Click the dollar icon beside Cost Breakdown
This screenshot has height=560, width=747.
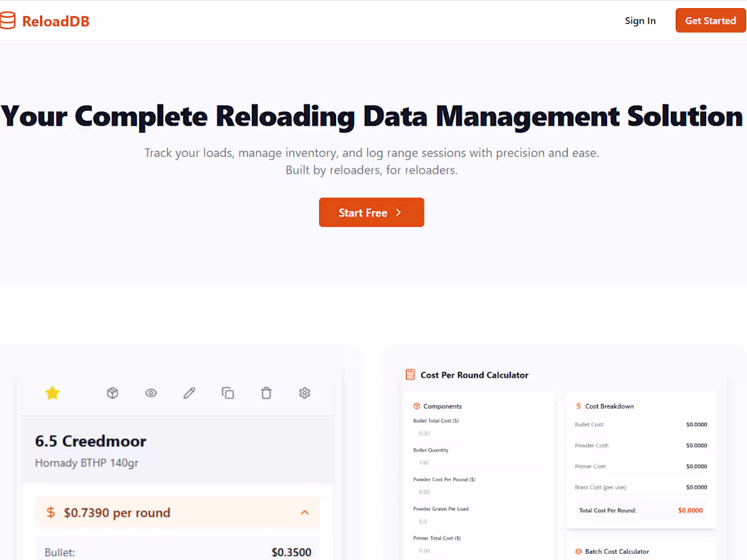(578, 406)
